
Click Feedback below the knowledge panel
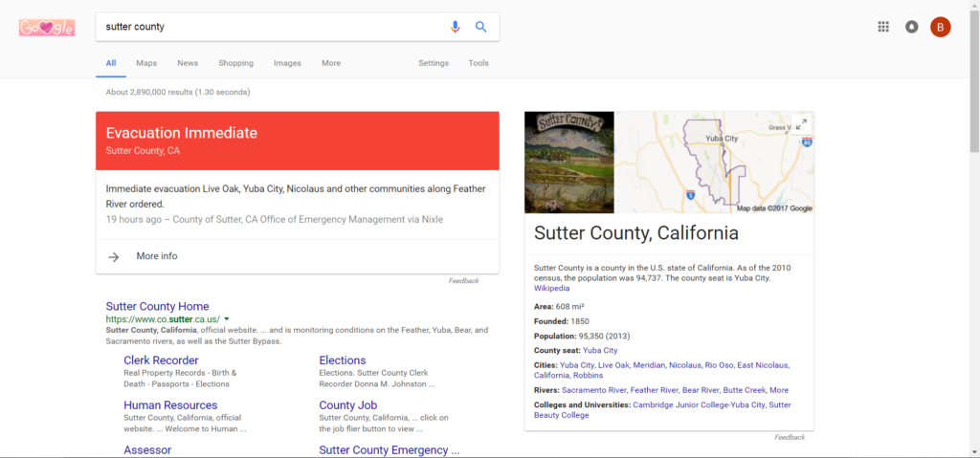coord(790,437)
